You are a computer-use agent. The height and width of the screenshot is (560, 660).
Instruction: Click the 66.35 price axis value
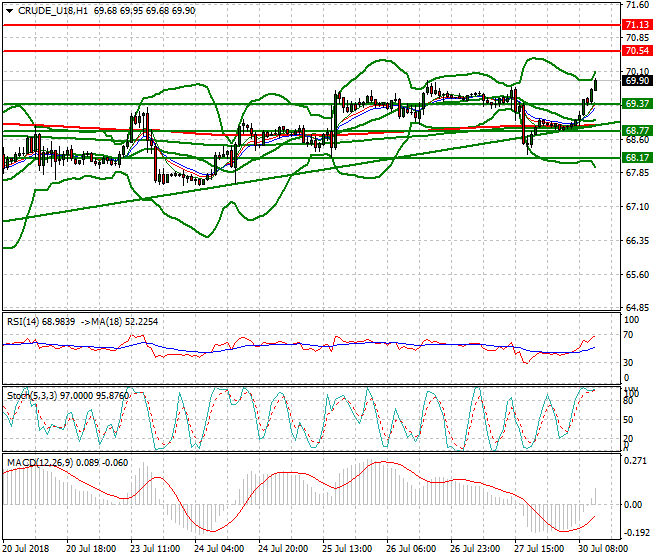[x=637, y=240]
